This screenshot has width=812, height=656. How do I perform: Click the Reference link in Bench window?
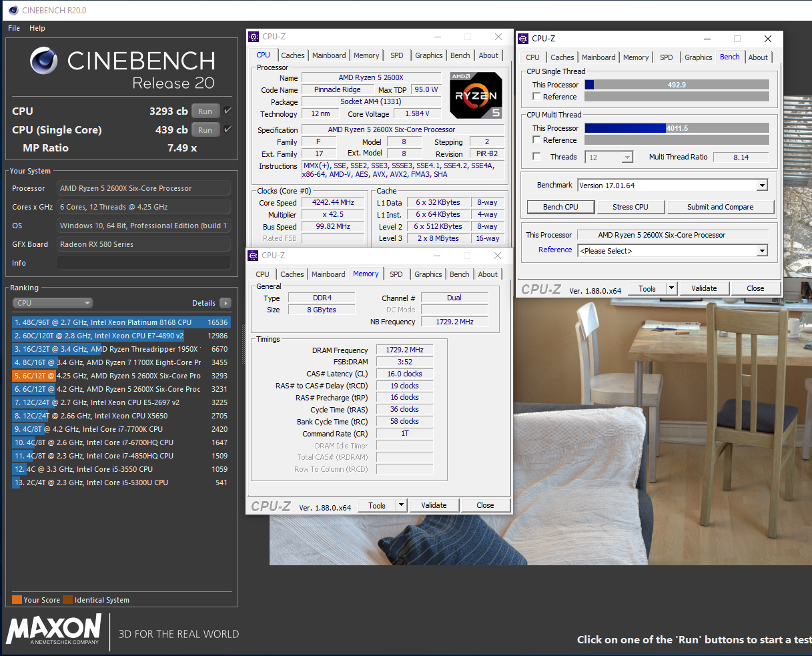(555, 250)
